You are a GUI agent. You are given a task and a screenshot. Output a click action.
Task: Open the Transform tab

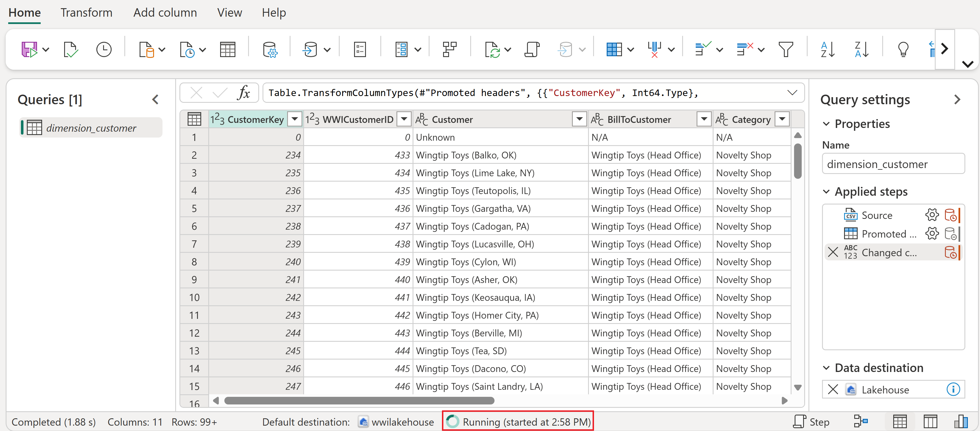pos(86,12)
